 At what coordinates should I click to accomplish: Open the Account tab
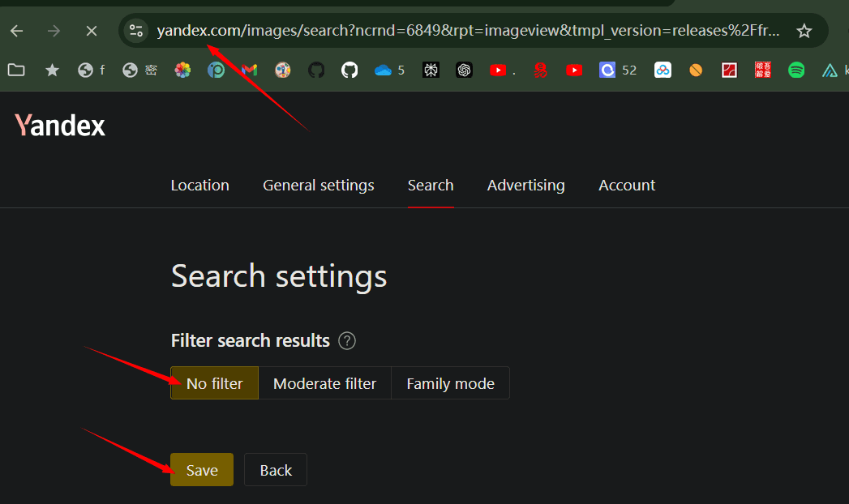point(627,186)
